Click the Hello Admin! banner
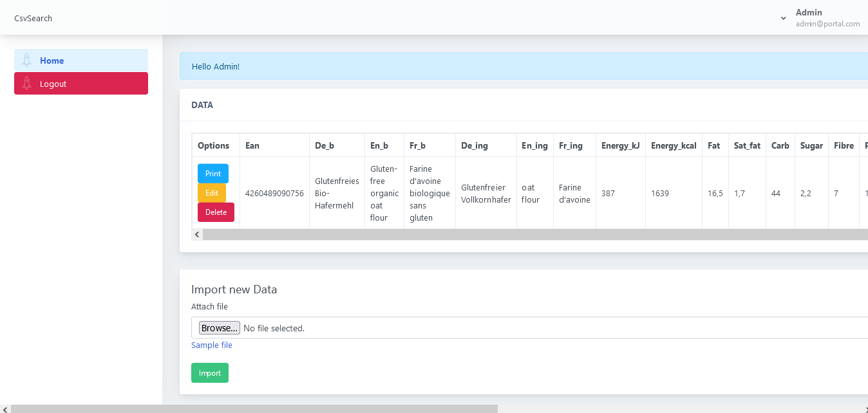Image resolution: width=868 pixels, height=413 pixels. (x=215, y=66)
